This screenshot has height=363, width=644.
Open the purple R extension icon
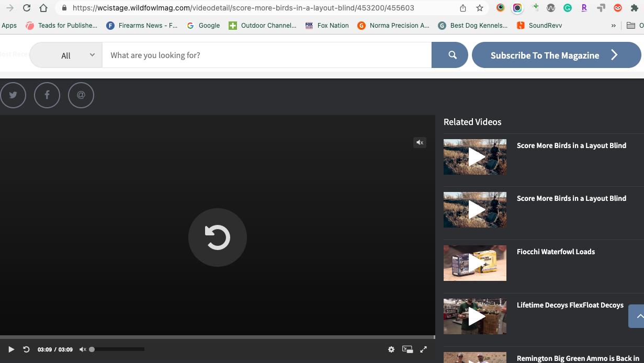coord(584,8)
